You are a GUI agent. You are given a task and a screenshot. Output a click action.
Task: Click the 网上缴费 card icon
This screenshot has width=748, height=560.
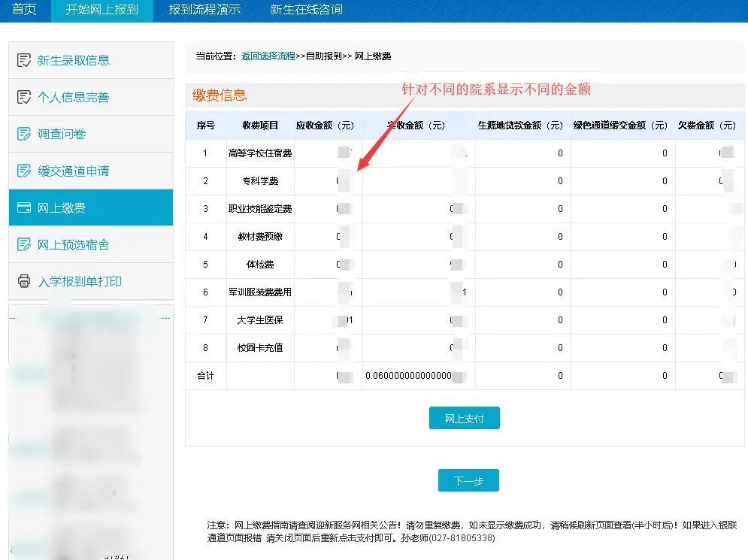pos(24,207)
